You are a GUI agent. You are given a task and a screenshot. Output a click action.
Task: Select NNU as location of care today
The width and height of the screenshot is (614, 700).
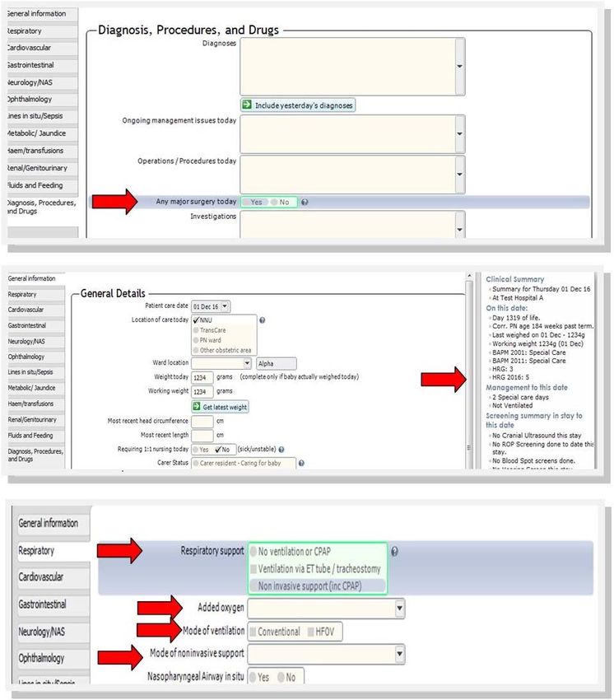(x=203, y=320)
